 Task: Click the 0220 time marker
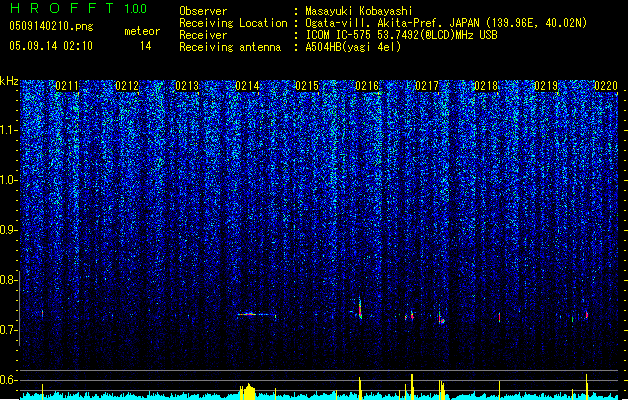(606, 86)
